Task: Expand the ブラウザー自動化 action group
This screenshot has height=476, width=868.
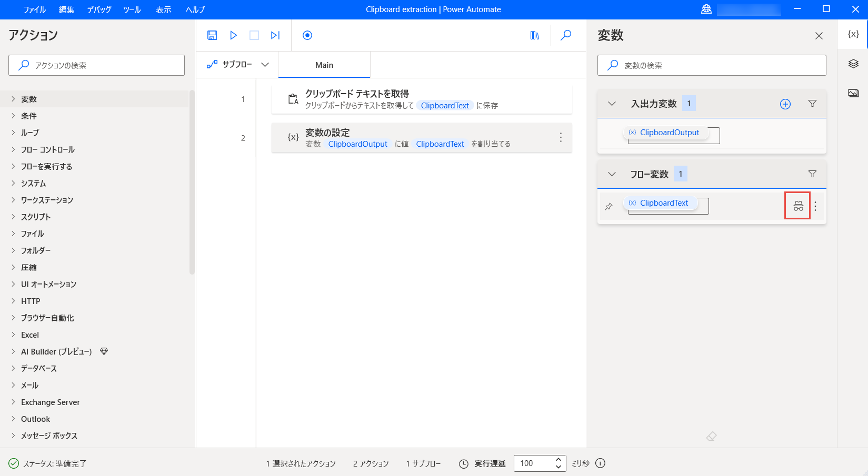Action: (13, 318)
